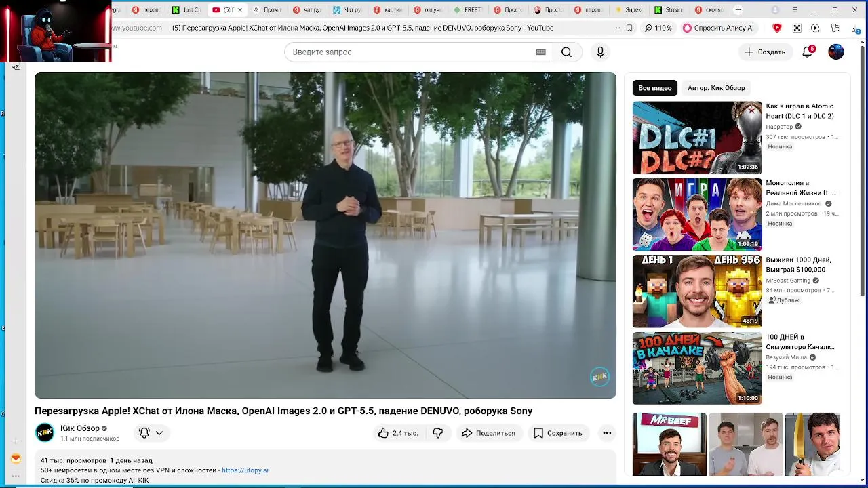Open the https://utopy.ai link in description
The image size is (868, 488).
pyautogui.click(x=245, y=470)
